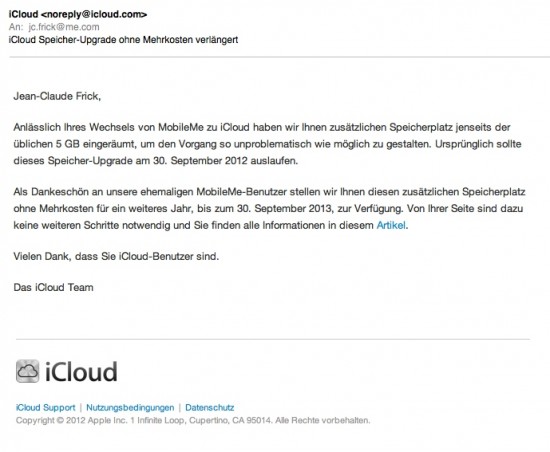The width and height of the screenshot is (550, 452).
Task: Open the Datenschutz link
Action: [x=209, y=407]
